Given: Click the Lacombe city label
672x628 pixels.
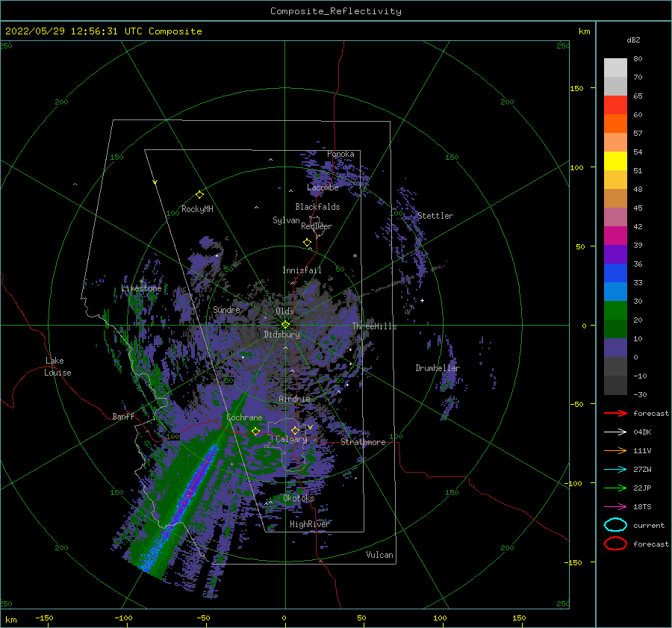Looking at the screenshot, I should click(323, 187).
